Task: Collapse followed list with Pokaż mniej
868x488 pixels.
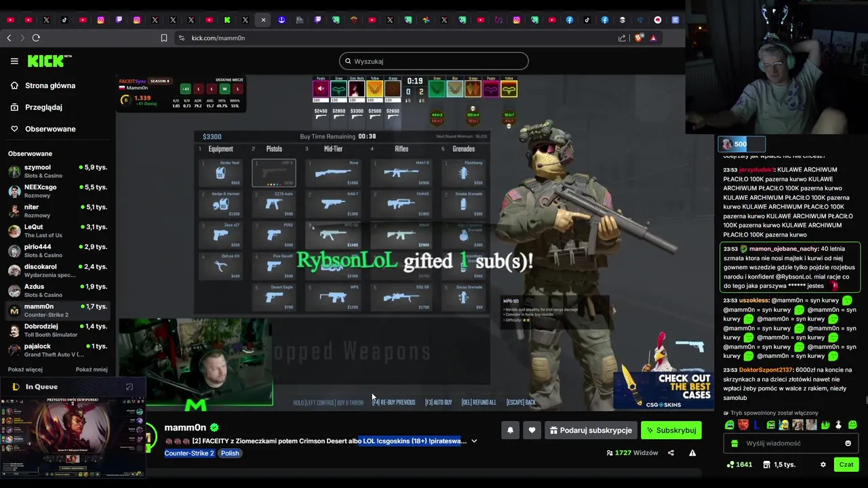Action: 92,369
